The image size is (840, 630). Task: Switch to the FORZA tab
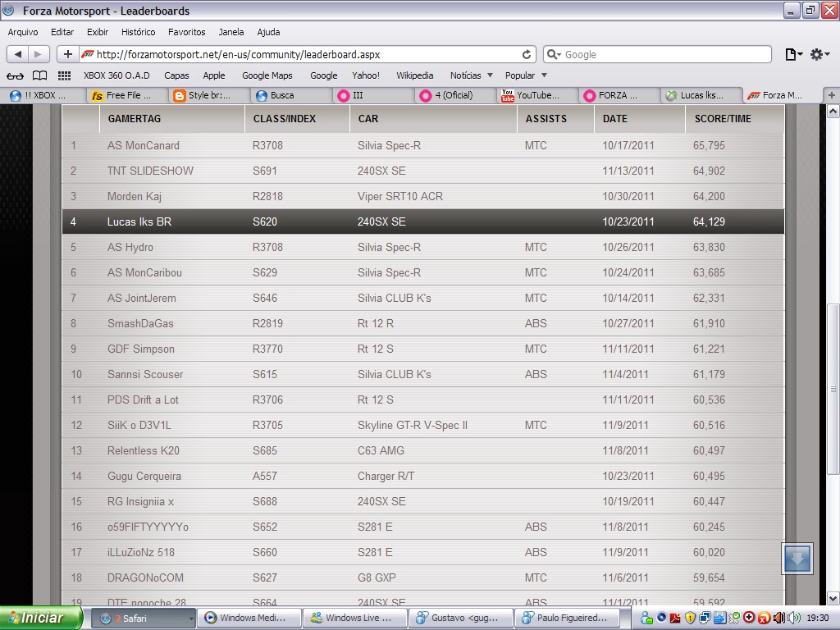click(619, 95)
